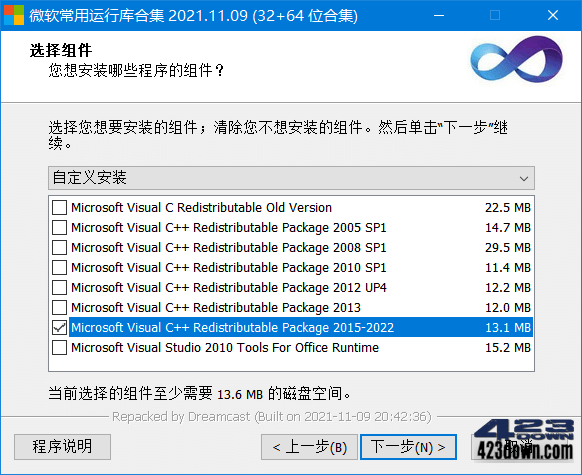Enable the Visual C++ Package 2013 checkbox
The width and height of the screenshot is (582, 475).
59,308
